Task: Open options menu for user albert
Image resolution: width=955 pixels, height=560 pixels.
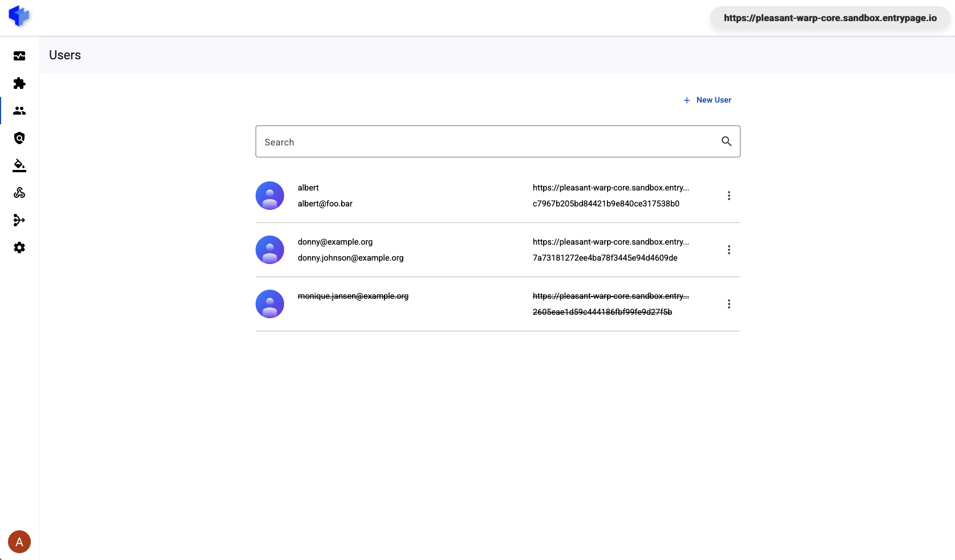Action: pyautogui.click(x=729, y=196)
